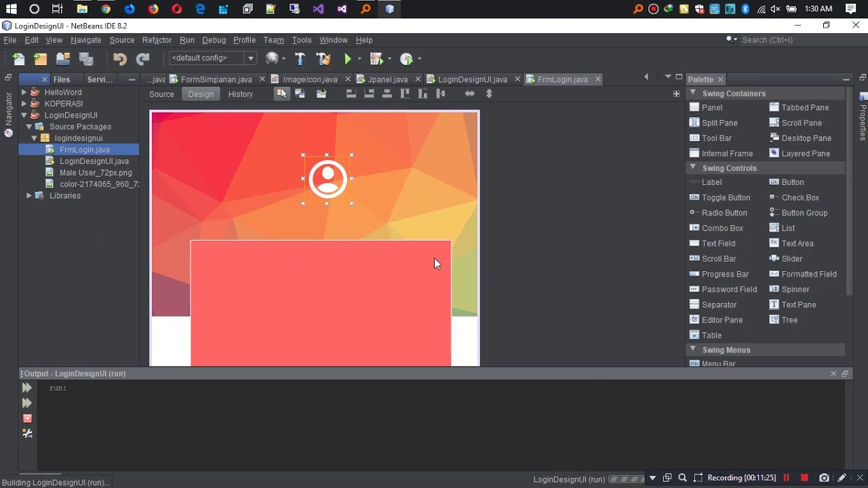Stop the running build in Output panel

point(27,418)
